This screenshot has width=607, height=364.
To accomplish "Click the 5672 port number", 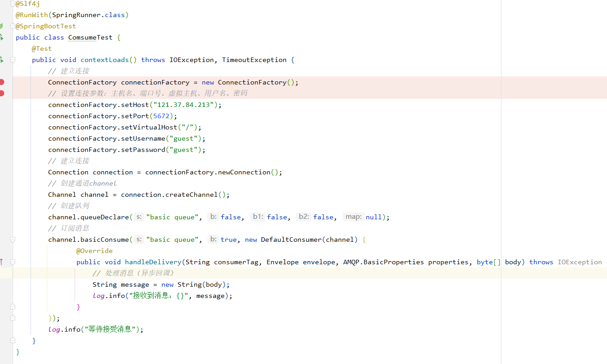I will (161, 116).
